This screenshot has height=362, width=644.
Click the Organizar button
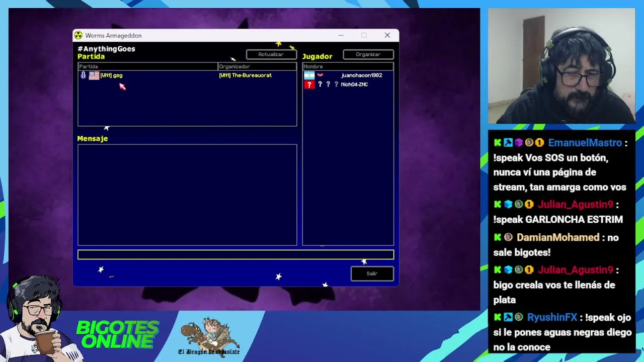(368, 54)
